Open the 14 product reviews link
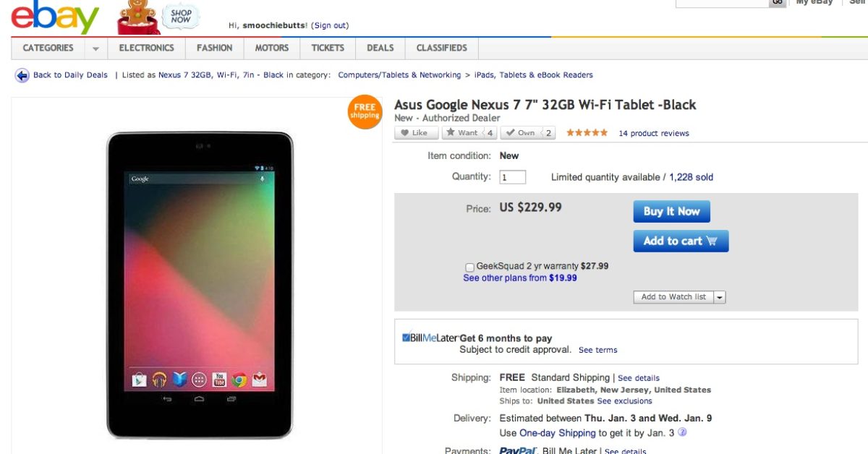This screenshot has width=868, height=454. click(654, 134)
